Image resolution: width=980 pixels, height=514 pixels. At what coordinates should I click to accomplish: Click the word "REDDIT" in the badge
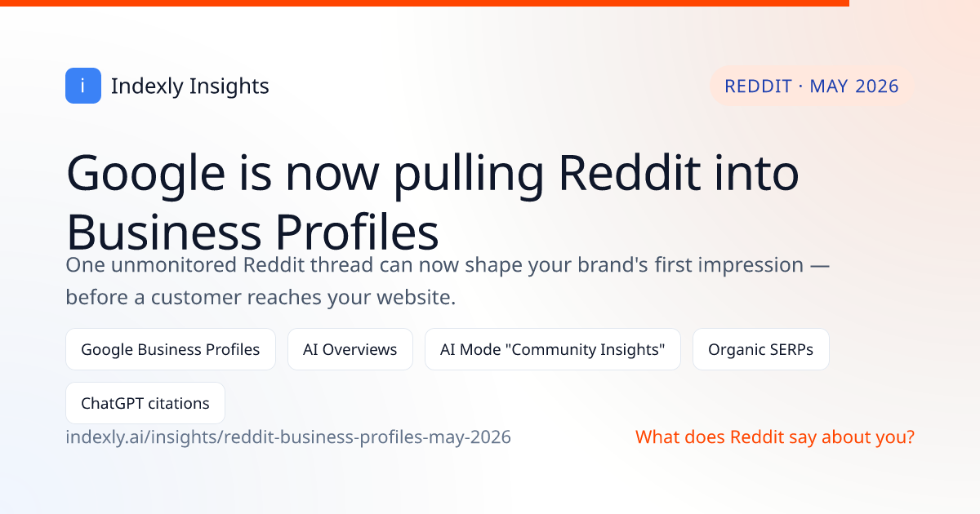(x=759, y=86)
